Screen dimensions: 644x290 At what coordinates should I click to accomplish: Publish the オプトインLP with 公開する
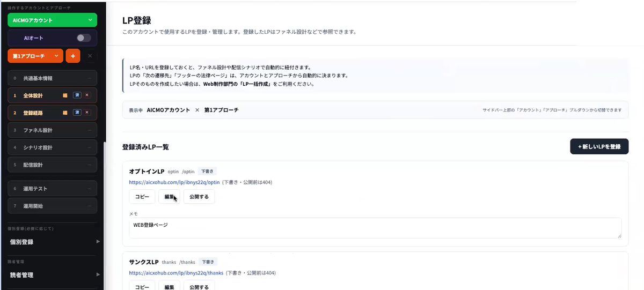coord(199,197)
